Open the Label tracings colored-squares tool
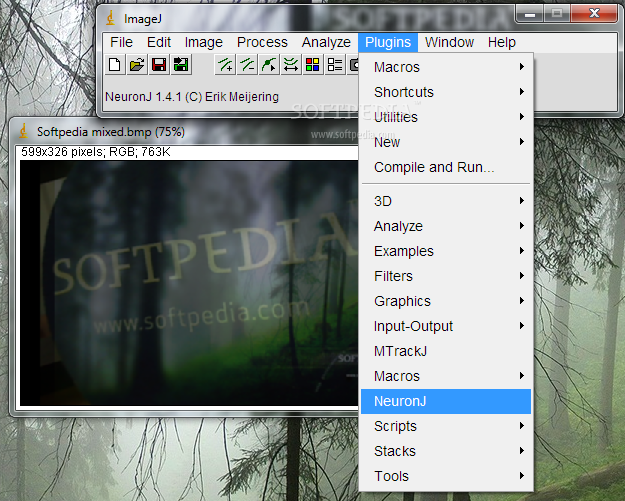The image size is (625, 501). [313, 65]
